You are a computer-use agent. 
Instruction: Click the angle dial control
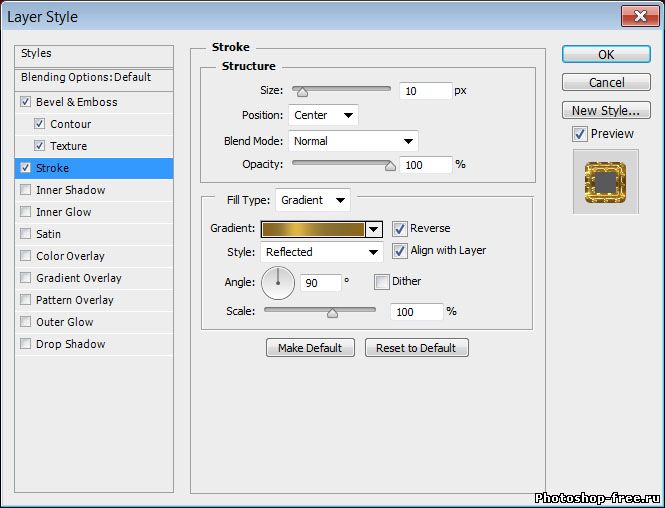coord(278,283)
